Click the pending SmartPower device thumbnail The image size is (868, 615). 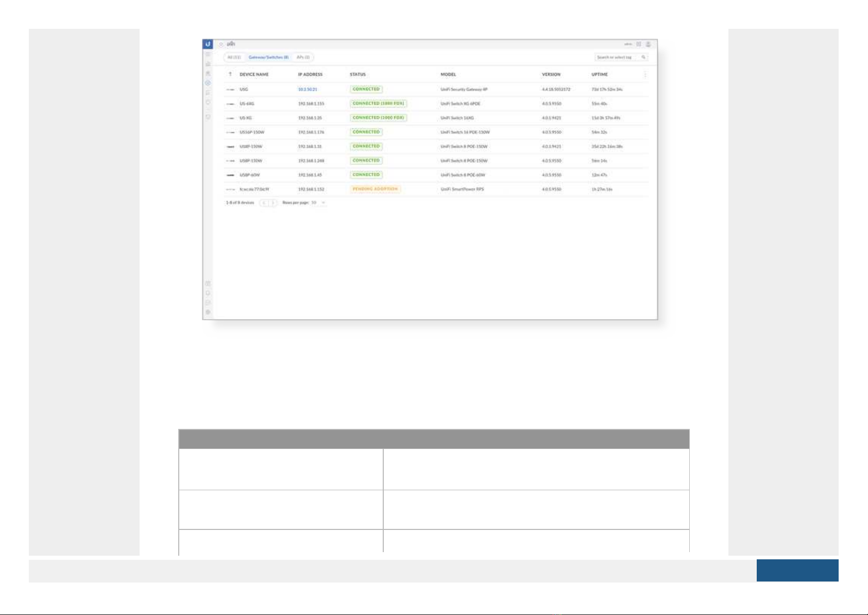click(x=231, y=190)
